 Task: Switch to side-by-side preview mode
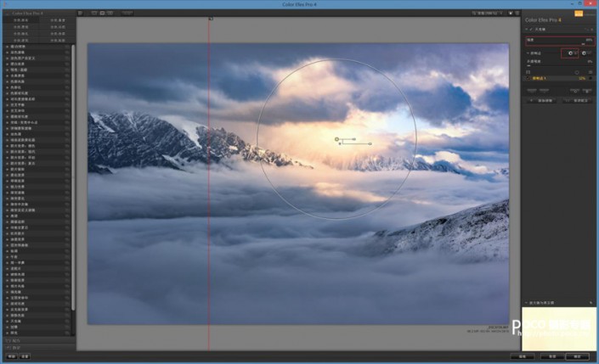110,14
